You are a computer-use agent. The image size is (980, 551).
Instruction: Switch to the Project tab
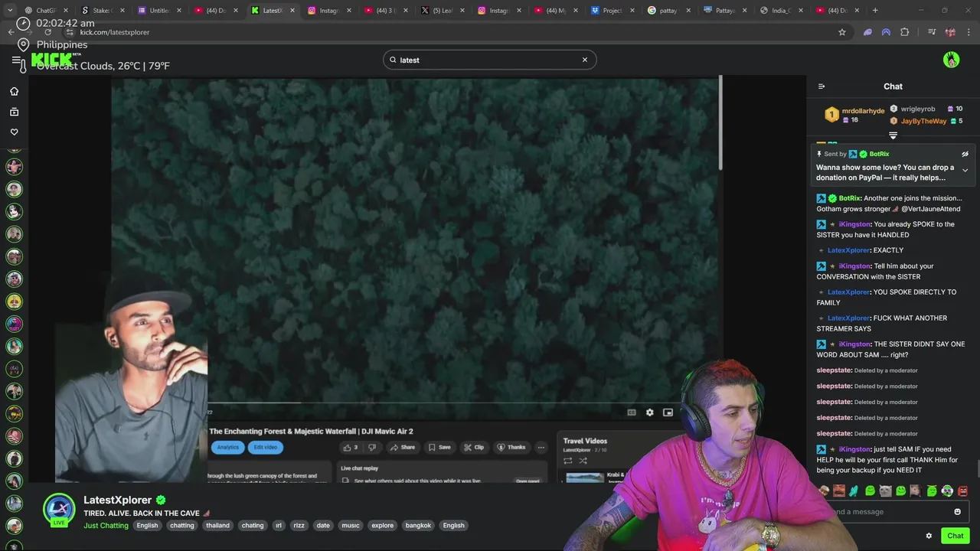point(612,11)
